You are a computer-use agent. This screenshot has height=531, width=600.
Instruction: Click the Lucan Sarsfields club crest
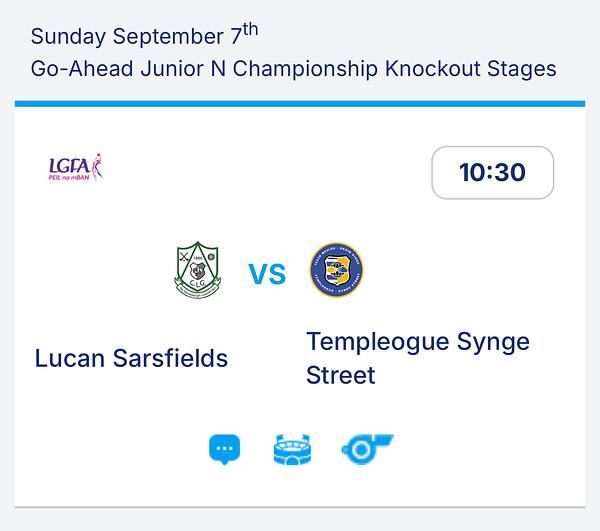pos(197,270)
